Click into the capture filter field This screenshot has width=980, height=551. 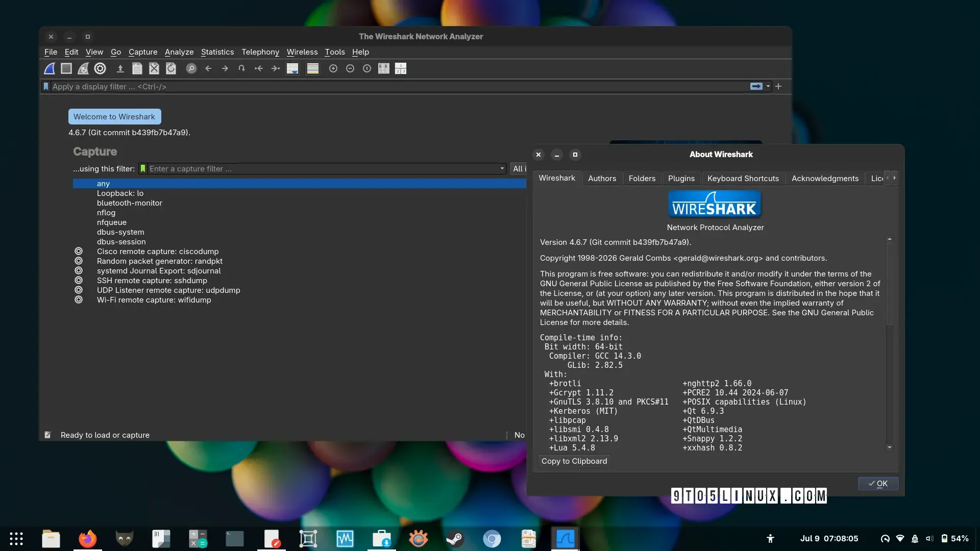[x=323, y=169]
